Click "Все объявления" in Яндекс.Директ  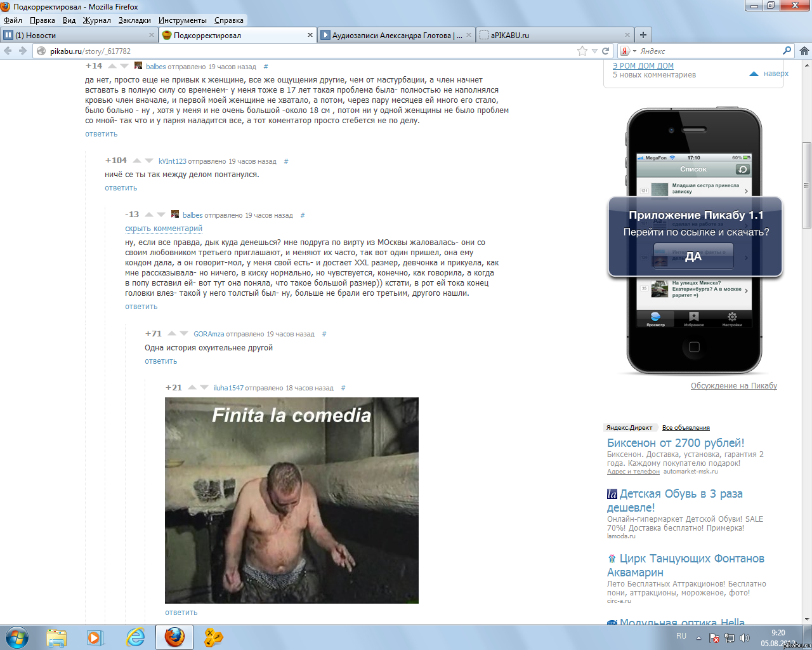(x=686, y=428)
